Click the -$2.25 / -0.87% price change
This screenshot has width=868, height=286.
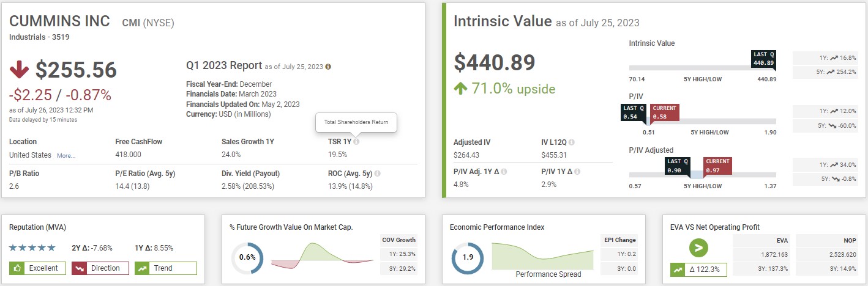[x=60, y=95]
